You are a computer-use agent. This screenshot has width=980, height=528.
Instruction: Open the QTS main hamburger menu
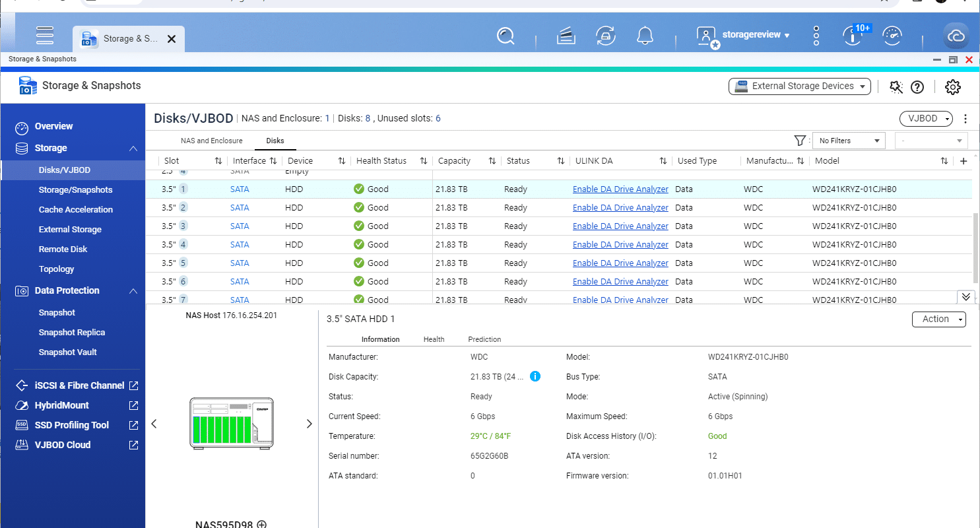pyautogui.click(x=45, y=35)
